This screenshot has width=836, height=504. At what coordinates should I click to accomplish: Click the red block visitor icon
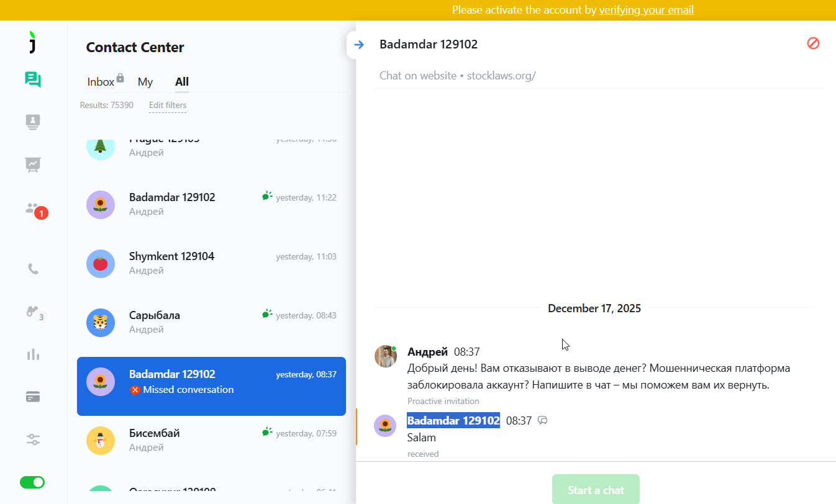[813, 43]
